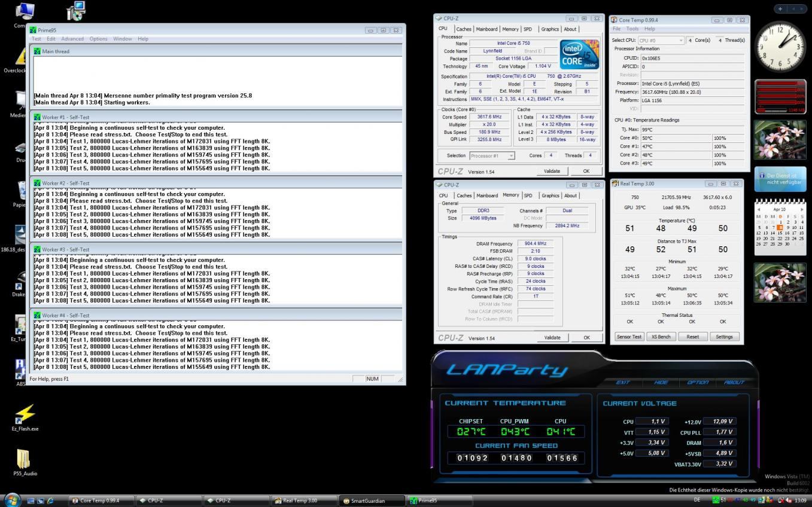Switch to Real Temp 3.00 in the taskbar

305,500
